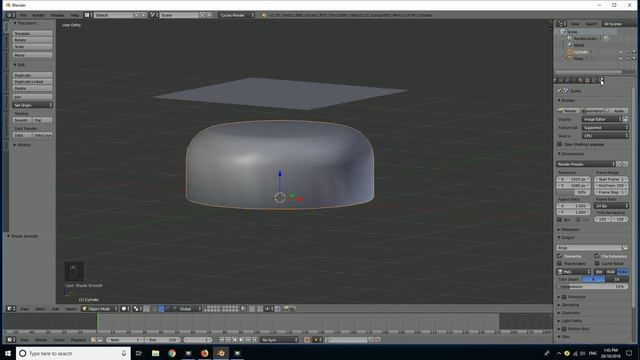Click the translate manipulator icon in 3D header
The height and width of the screenshot is (360, 640).
point(161,309)
